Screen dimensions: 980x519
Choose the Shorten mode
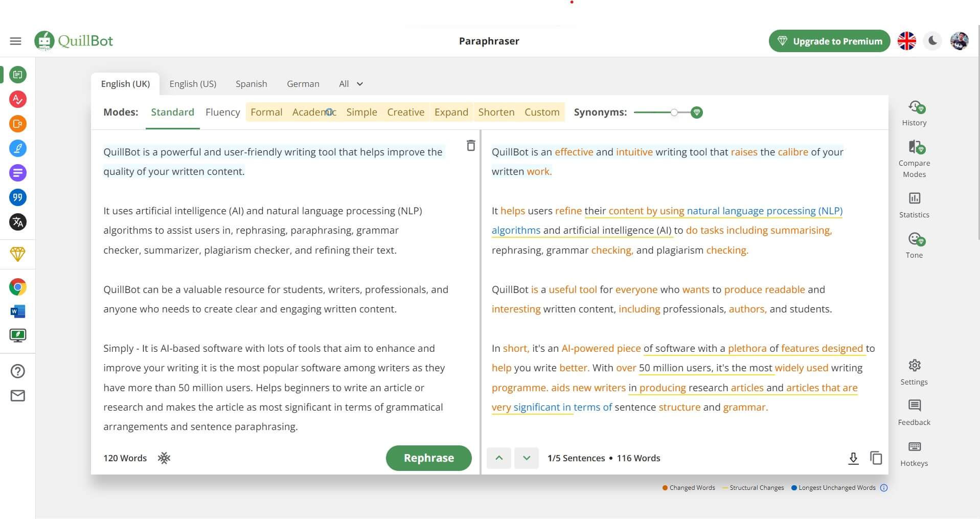[x=496, y=112]
